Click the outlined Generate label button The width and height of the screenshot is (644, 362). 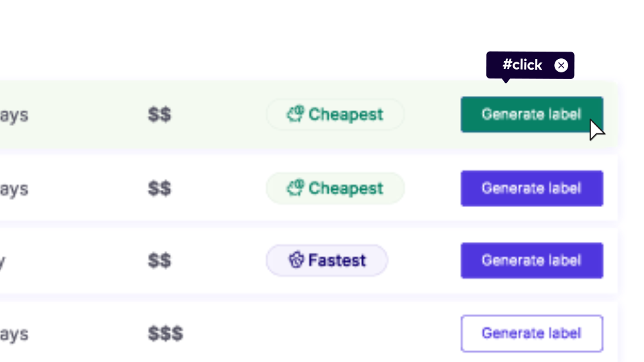pos(531,333)
